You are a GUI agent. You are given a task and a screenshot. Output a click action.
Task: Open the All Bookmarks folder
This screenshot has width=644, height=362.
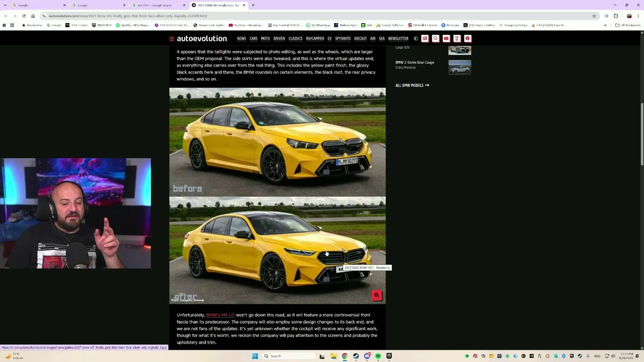click(x=628, y=25)
